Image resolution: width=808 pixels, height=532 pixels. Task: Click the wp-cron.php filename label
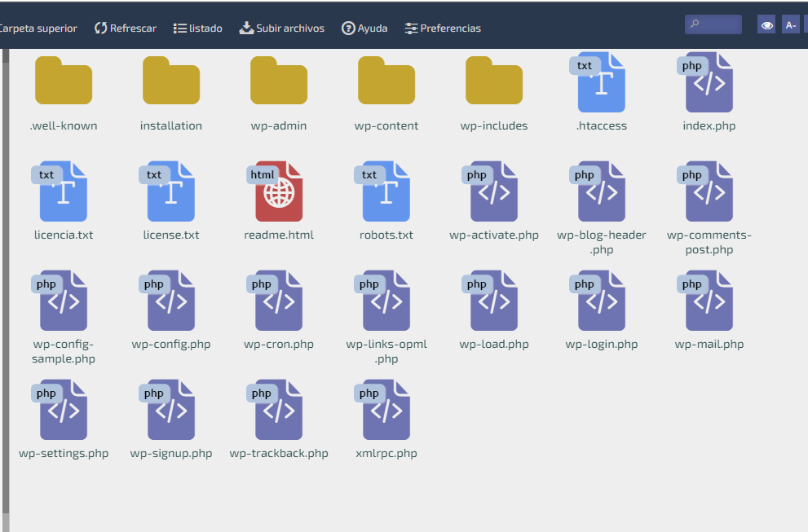point(279,344)
